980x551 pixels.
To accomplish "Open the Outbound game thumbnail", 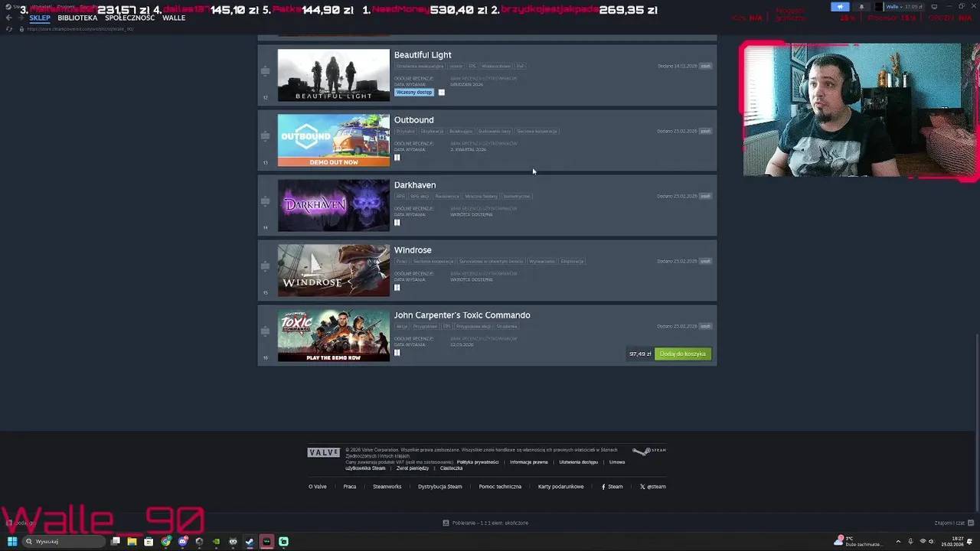I will click(333, 140).
